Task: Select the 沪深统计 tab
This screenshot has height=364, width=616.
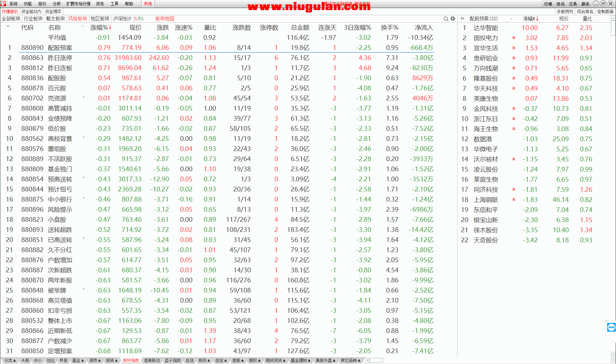Action: [122, 19]
